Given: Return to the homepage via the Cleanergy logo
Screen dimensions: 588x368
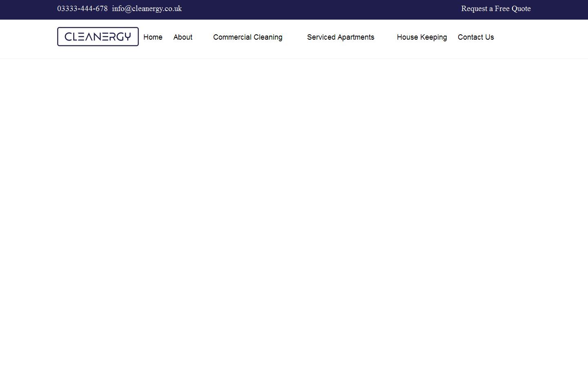Looking at the screenshot, I should (98, 37).
